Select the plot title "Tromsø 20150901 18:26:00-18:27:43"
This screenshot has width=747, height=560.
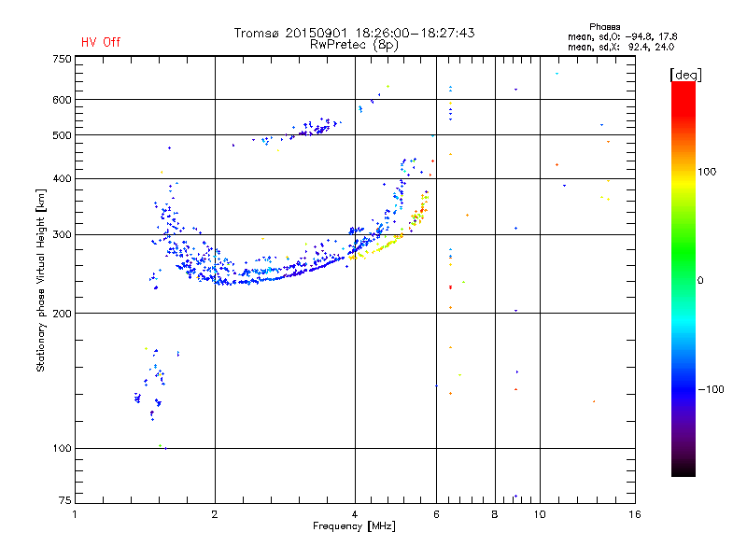point(354,33)
